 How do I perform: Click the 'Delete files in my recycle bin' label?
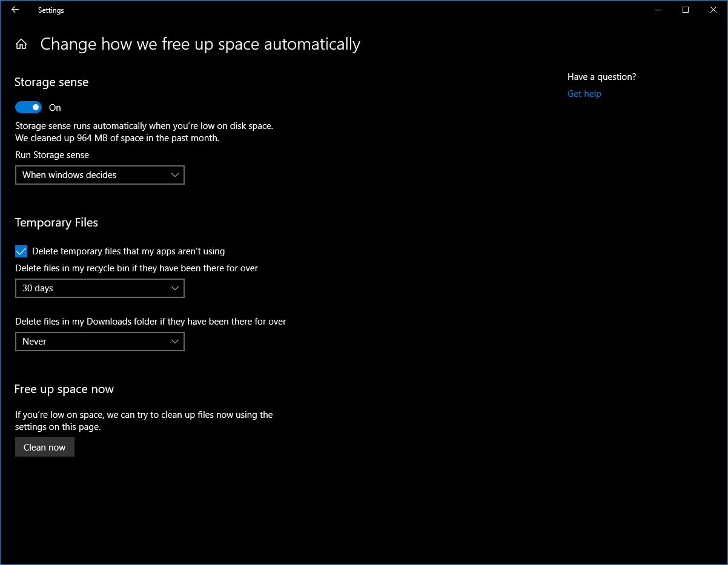tap(137, 268)
